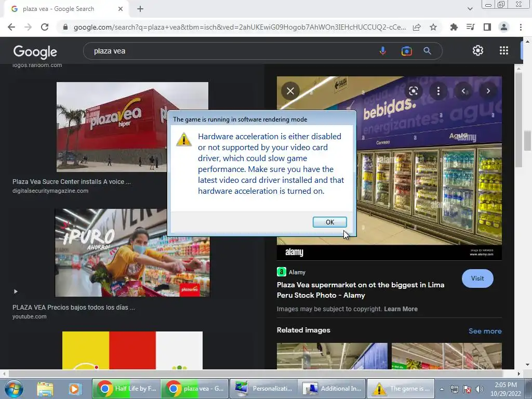Click the PLAZA VEA Precios bajos caption

[x=74, y=308]
